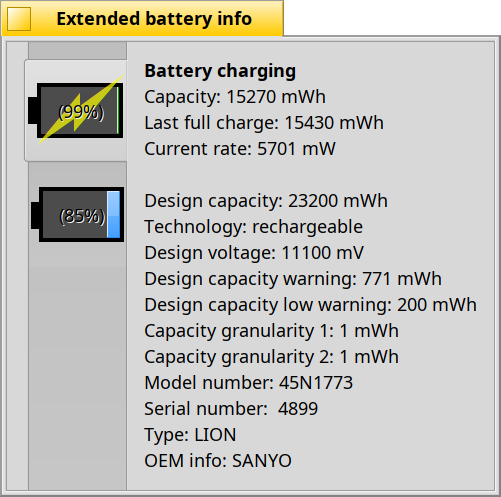Click the 'Last full charge: 15430 mWh' text

[264, 123]
